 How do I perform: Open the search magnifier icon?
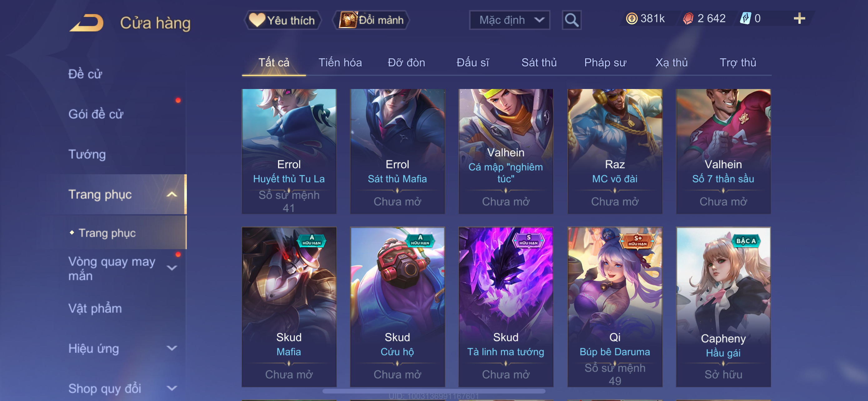[571, 20]
